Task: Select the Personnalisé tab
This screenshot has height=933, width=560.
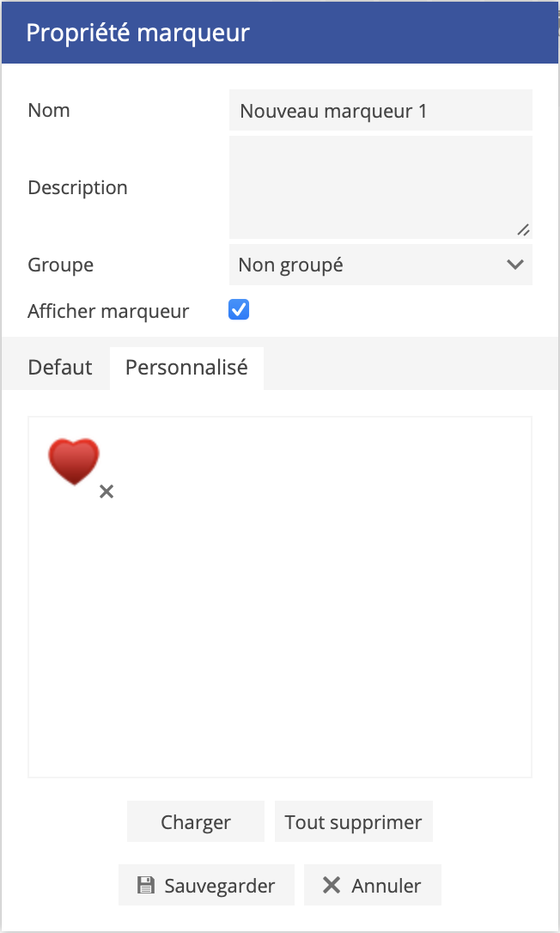Action: coord(186,368)
